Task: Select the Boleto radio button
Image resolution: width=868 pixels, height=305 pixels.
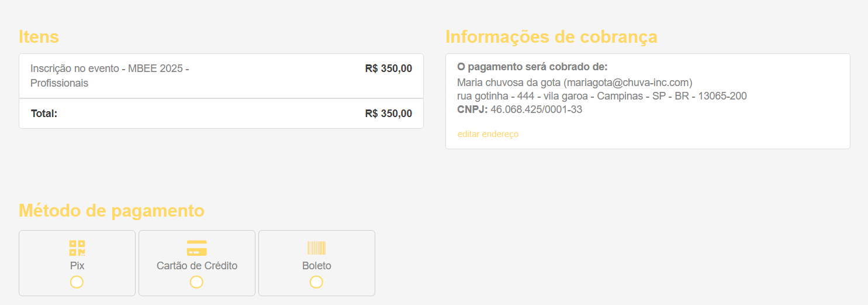Action: 316,282
